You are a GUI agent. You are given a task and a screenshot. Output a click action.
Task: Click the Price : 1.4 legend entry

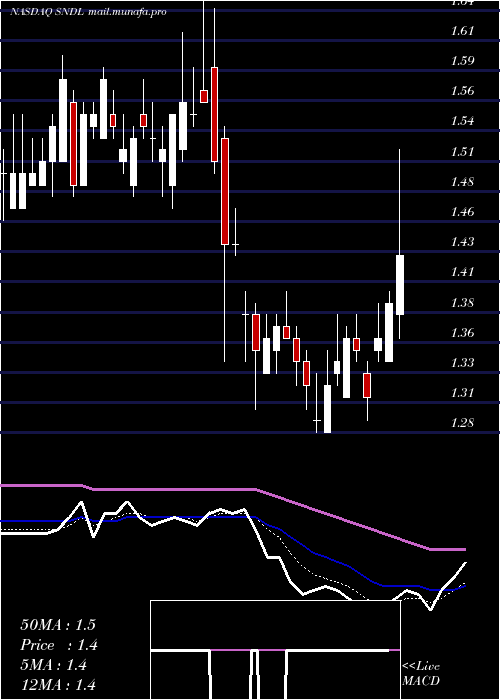[59, 645]
